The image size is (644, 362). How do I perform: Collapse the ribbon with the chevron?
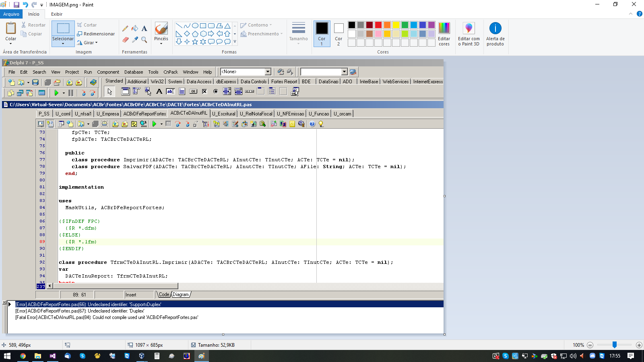(631, 14)
